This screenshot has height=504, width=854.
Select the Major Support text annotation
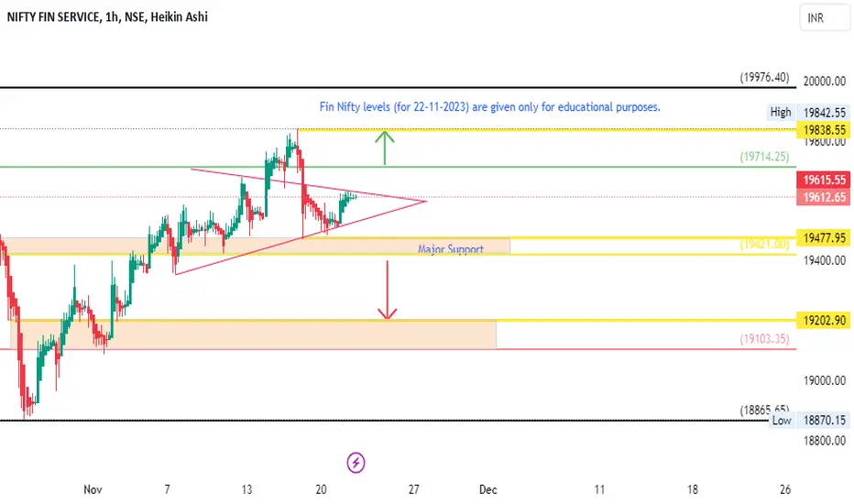(451, 249)
